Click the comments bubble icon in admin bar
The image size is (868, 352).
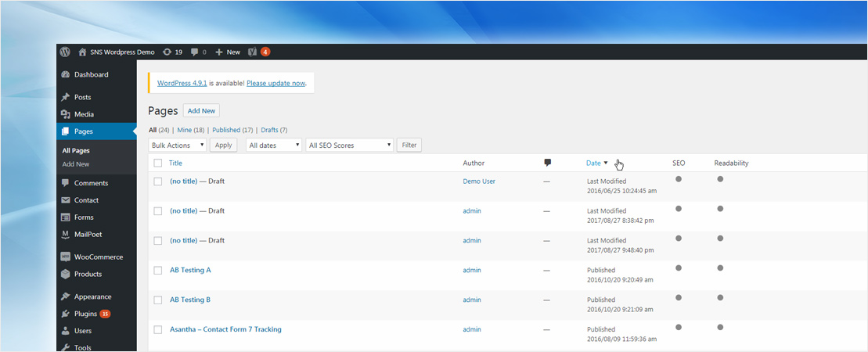pyautogui.click(x=195, y=52)
